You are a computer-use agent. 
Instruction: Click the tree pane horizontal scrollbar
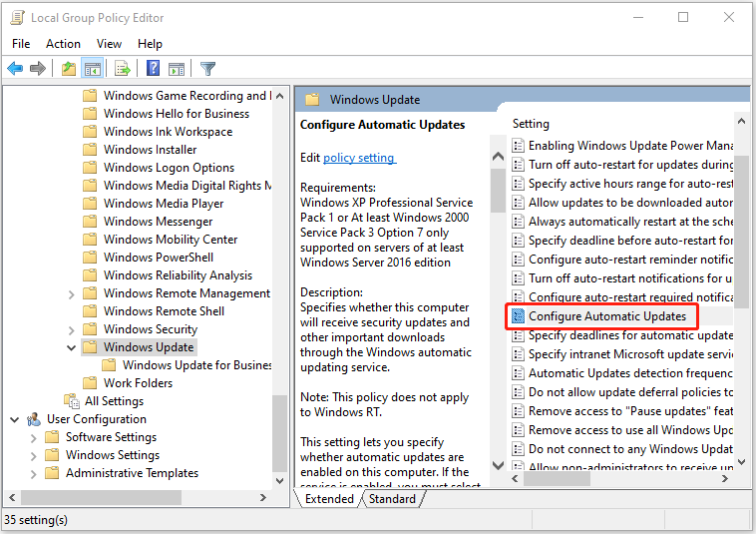pos(140,496)
